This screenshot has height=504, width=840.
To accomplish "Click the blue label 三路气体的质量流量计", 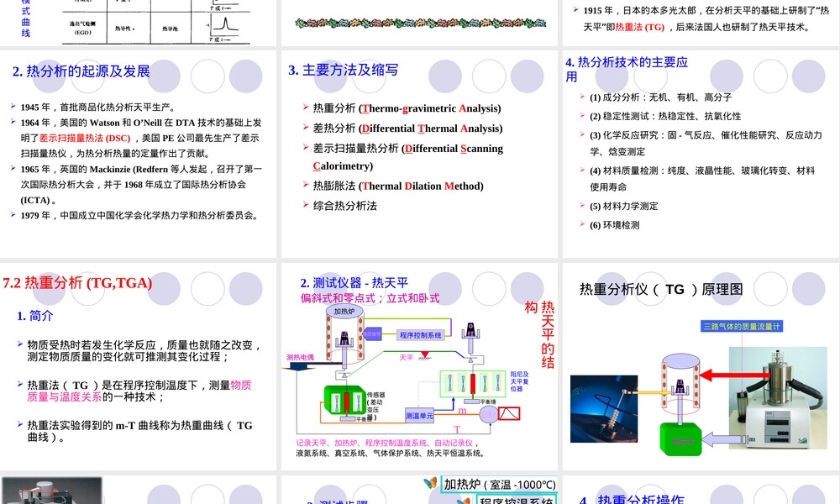I will 742,326.
